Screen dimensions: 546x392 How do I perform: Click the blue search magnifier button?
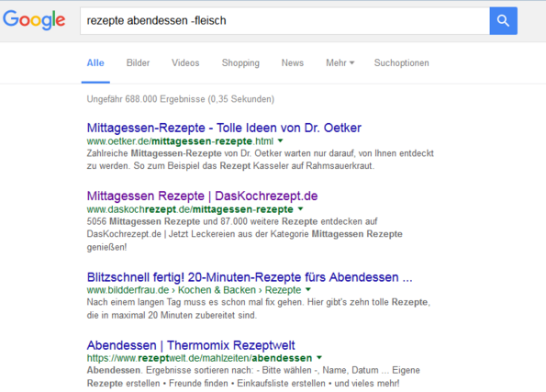(x=503, y=21)
